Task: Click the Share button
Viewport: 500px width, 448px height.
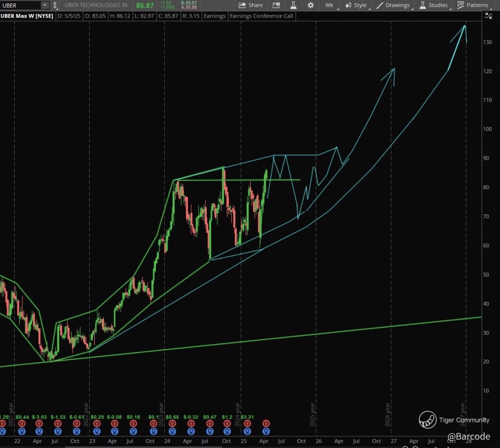Action: (x=251, y=5)
